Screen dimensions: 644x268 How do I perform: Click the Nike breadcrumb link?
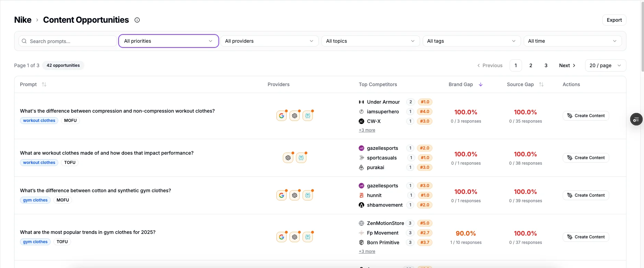click(x=23, y=20)
